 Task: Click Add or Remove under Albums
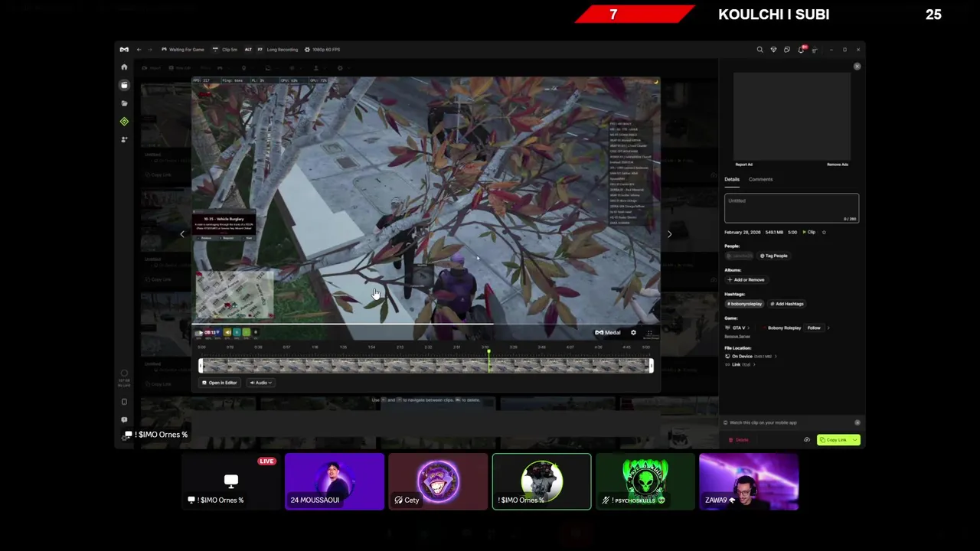[x=746, y=279]
